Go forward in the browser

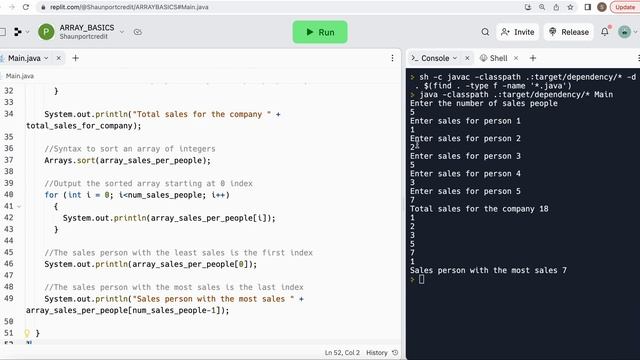tap(11, 7)
